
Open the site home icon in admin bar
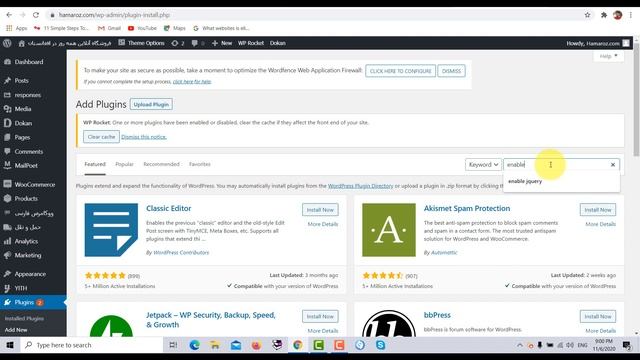pos(22,43)
